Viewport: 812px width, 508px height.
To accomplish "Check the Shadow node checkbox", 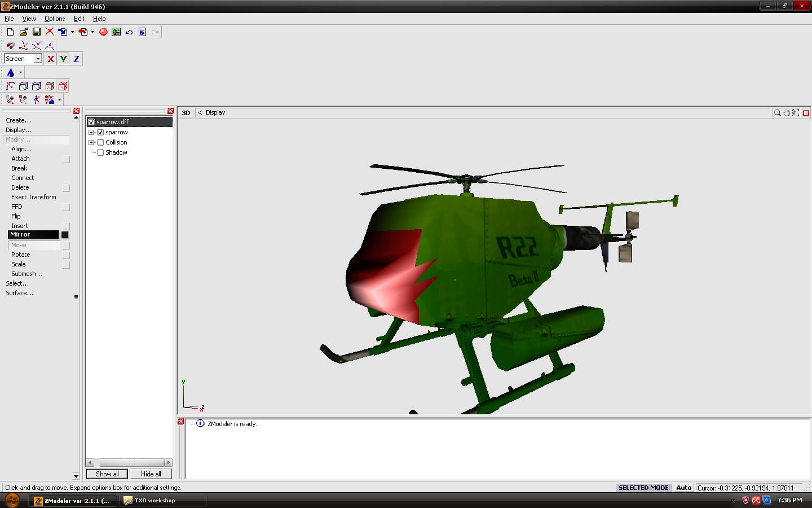I will pyautogui.click(x=100, y=152).
